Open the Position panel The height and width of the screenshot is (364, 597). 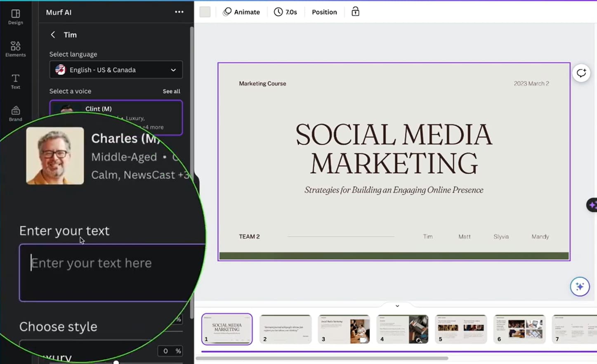(324, 12)
